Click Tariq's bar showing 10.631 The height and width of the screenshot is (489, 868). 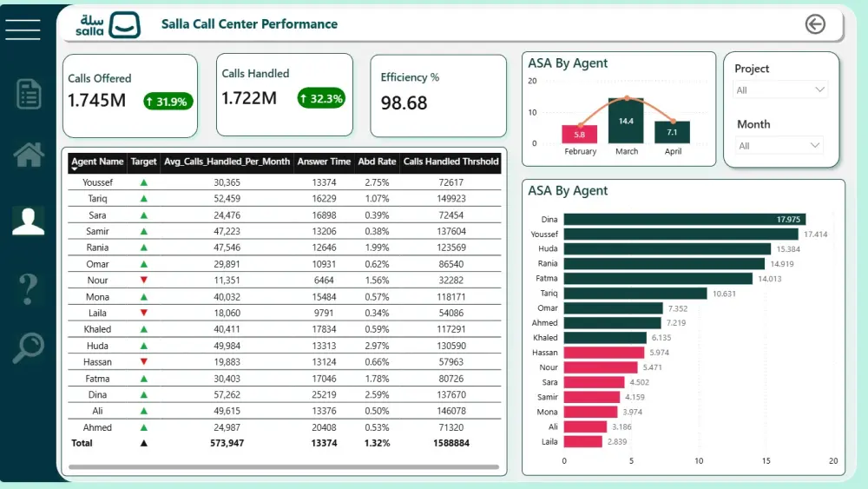pyautogui.click(x=635, y=294)
